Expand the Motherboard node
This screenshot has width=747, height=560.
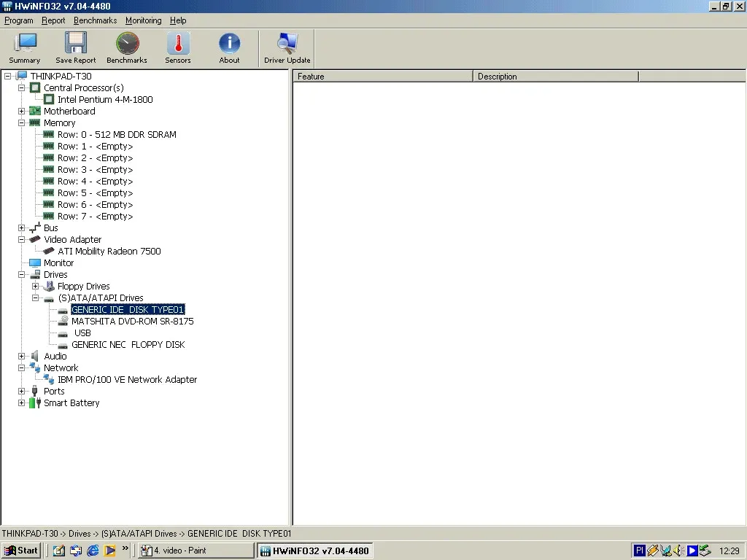21,111
